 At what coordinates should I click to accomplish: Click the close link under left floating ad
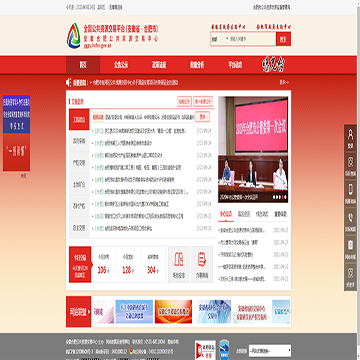coord(23,176)
